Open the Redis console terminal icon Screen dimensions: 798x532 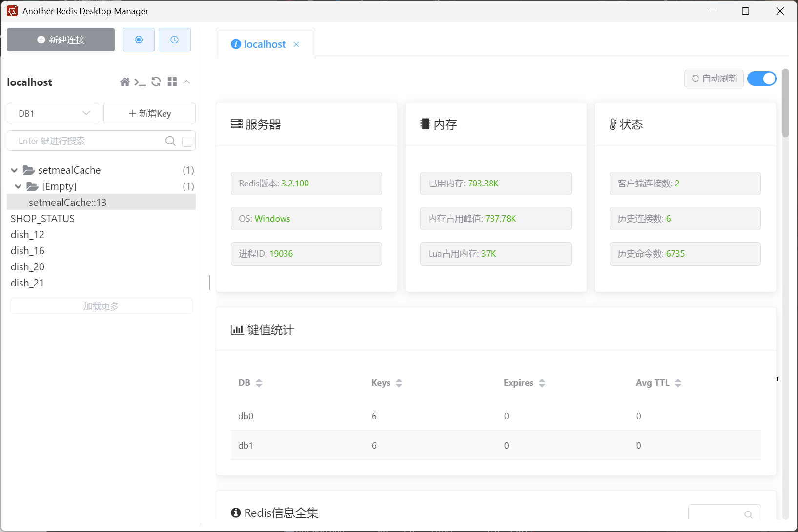(x=140, y=82)
